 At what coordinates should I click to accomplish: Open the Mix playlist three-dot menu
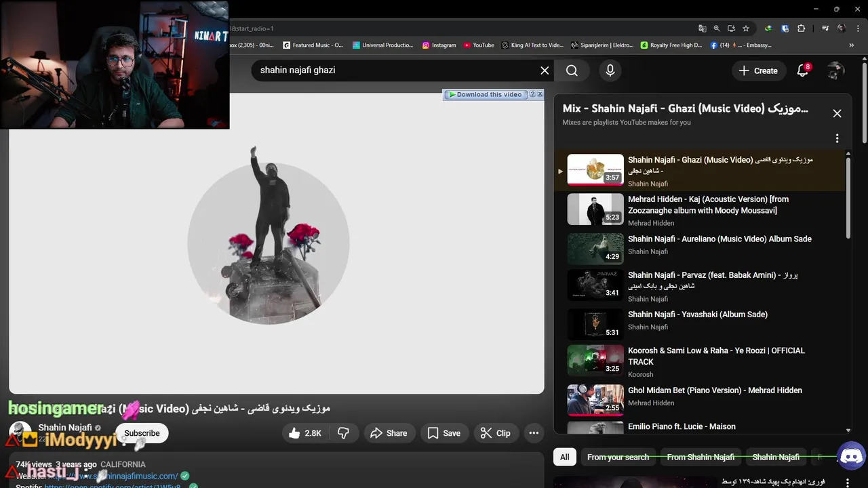click(x=837, y=138)
